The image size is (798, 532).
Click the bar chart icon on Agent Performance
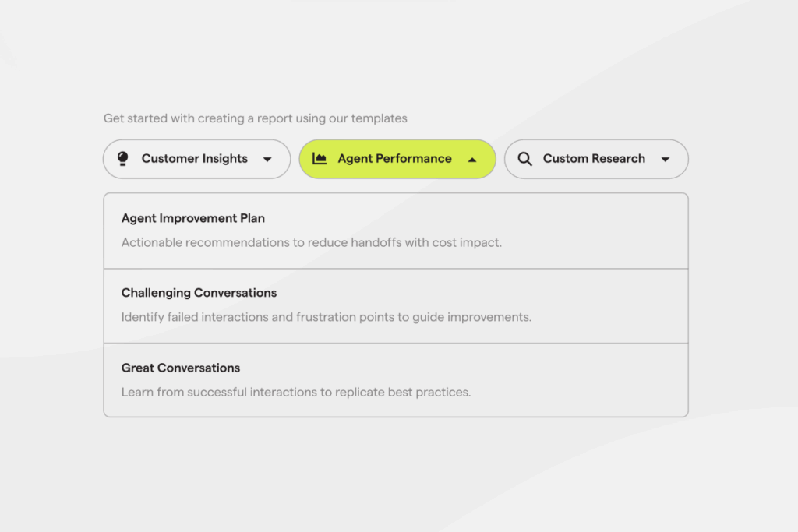(322, 159)
